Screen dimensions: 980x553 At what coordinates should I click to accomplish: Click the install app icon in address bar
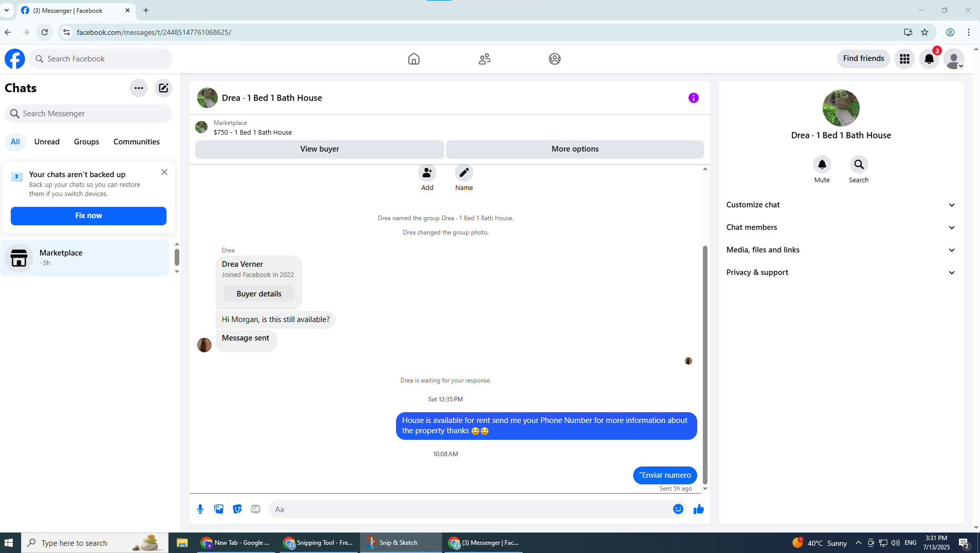pos(908,32)
